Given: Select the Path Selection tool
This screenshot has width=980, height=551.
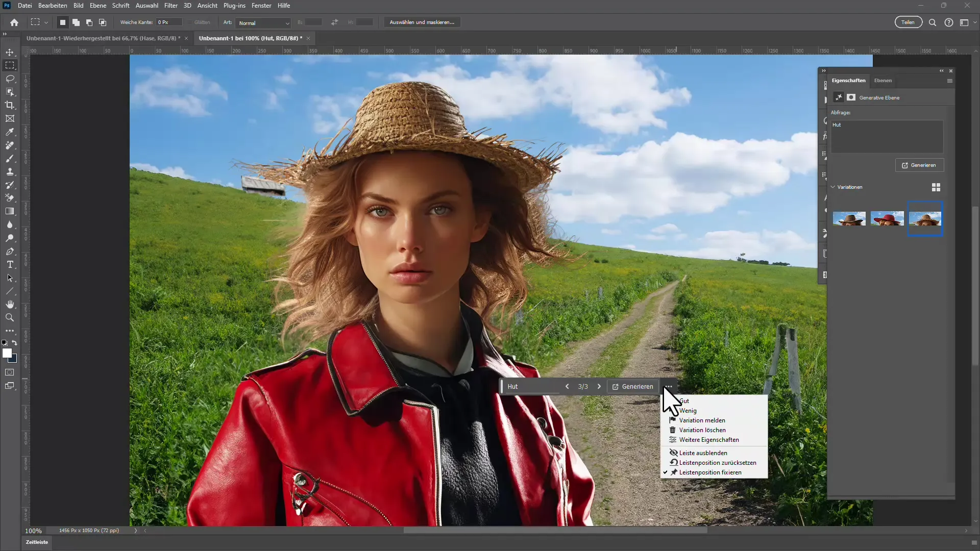Looking at the screenshot, I should click(10, 278).
